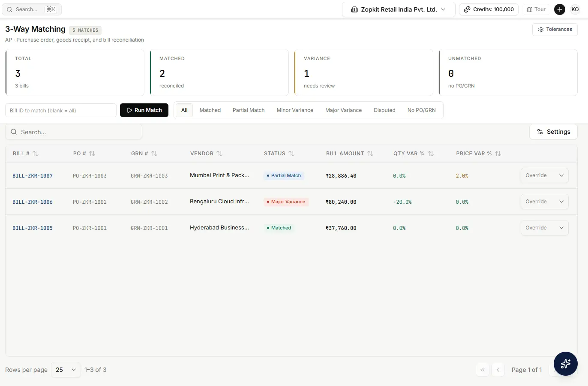Image resolution: width=588 pixels, height=386 pixels.
Task: Switch to the Matched filter tab
Action: [210, 110]
